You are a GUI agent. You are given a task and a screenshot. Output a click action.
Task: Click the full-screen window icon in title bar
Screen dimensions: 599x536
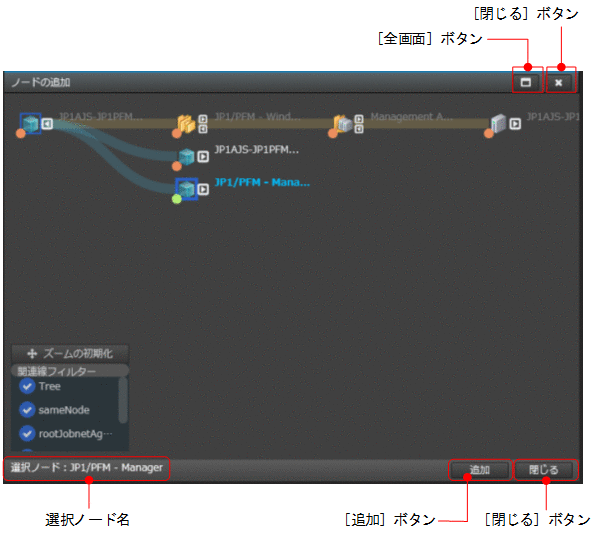coord(526,82)
